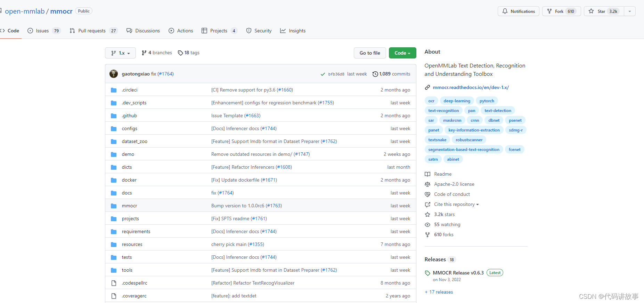Click the mmocr folder icon
The width and height of the screenshot is (644, 303).
tap(114, 206)
